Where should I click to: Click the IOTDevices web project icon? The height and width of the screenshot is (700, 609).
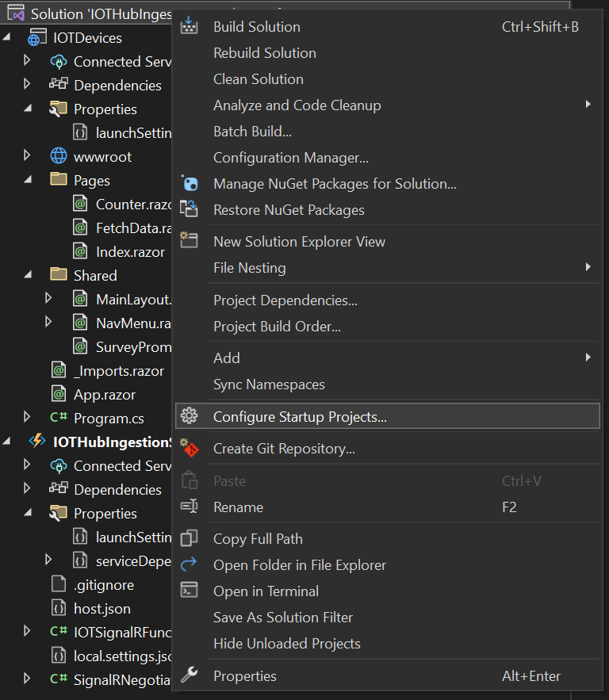coord(36,37)
